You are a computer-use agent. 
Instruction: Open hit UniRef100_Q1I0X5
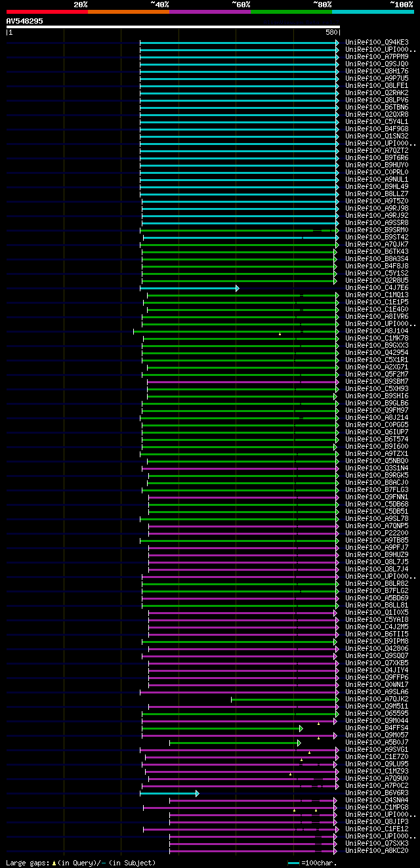click(x=377, y=613)
